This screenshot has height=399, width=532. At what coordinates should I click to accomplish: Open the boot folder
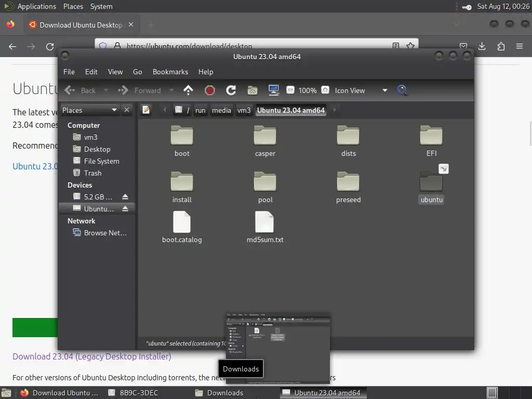[182, 141]
